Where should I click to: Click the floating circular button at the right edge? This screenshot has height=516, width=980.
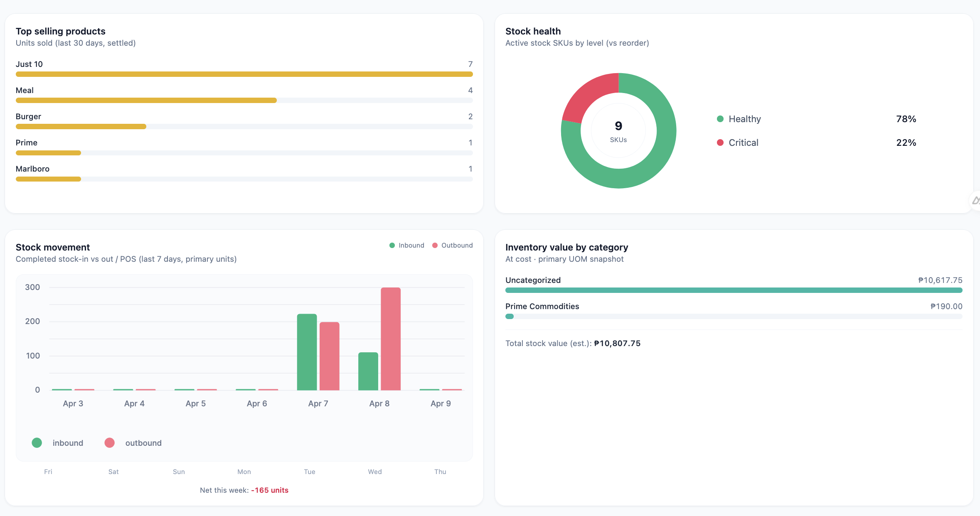pos(977,201)
